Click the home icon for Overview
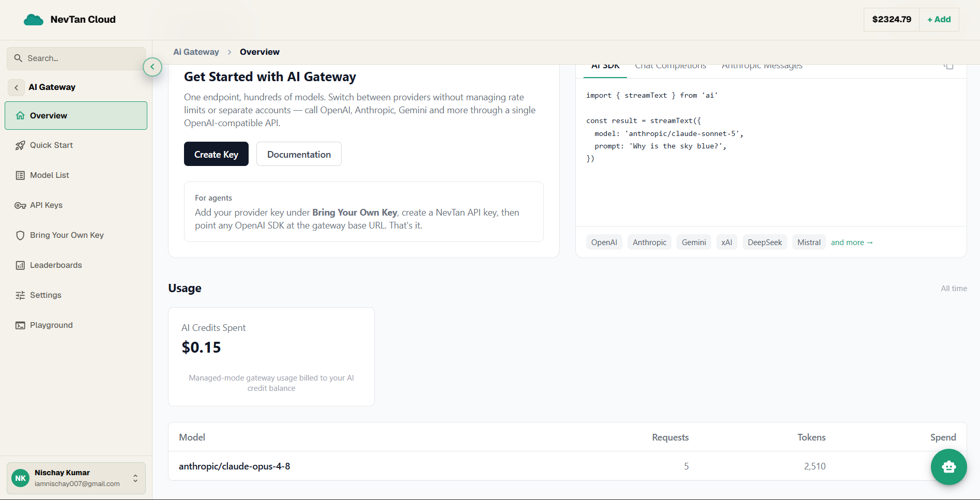 pos(20,116)
